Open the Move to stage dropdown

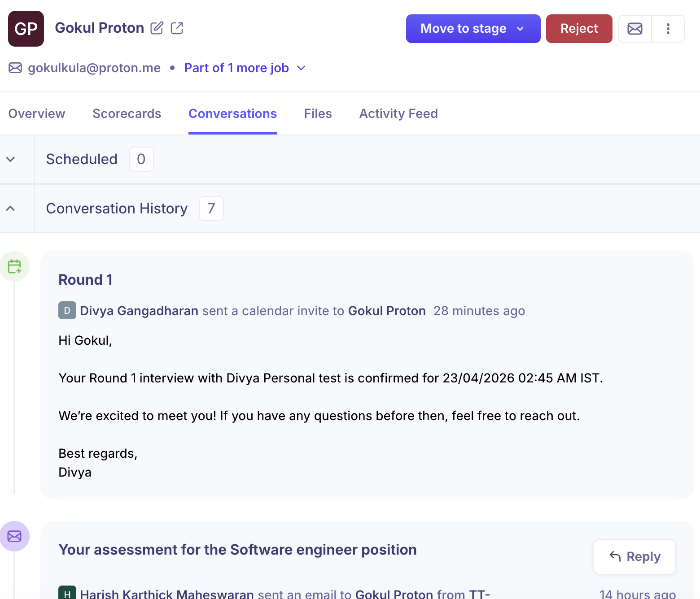(472, 29)
